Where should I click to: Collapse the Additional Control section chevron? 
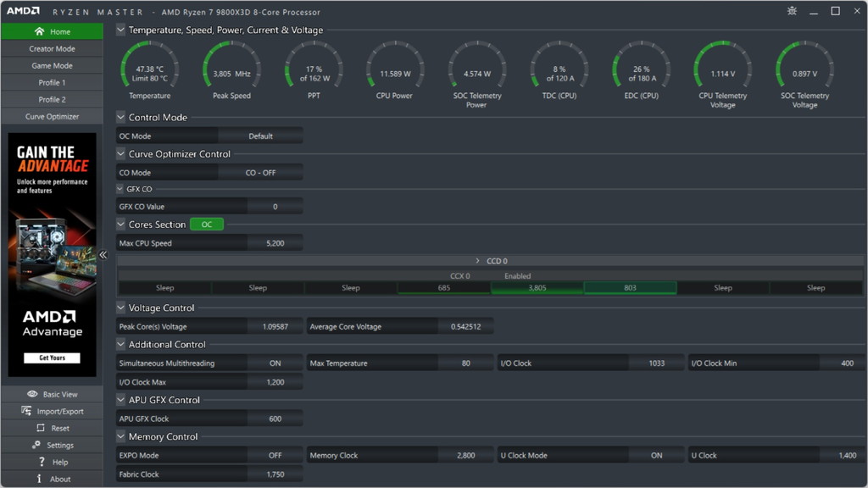coord(120,344)
